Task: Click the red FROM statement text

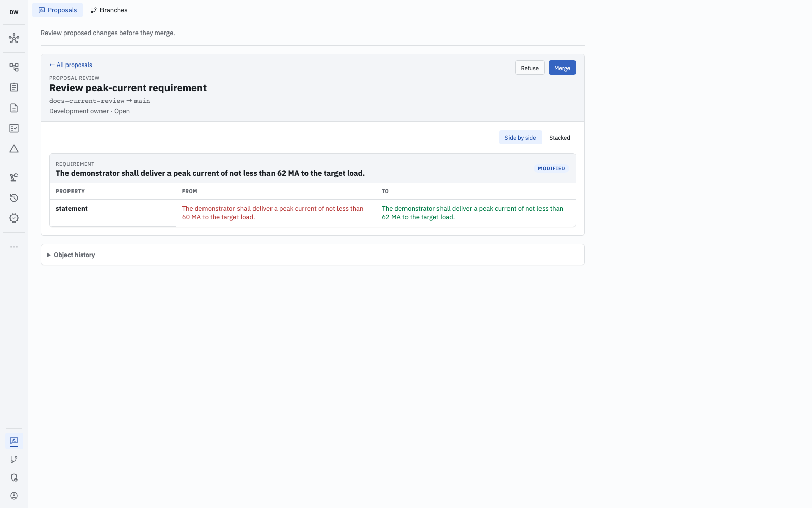Action: tap(273, 213)
